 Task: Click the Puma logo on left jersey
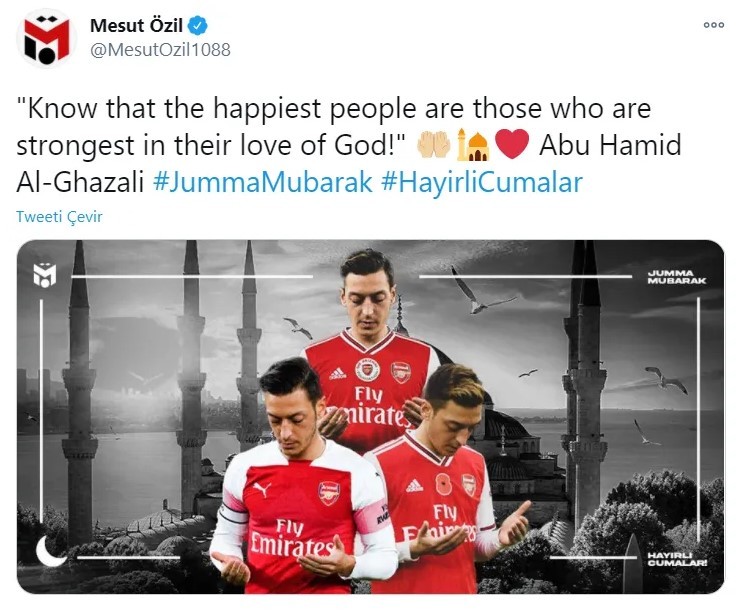262,489
